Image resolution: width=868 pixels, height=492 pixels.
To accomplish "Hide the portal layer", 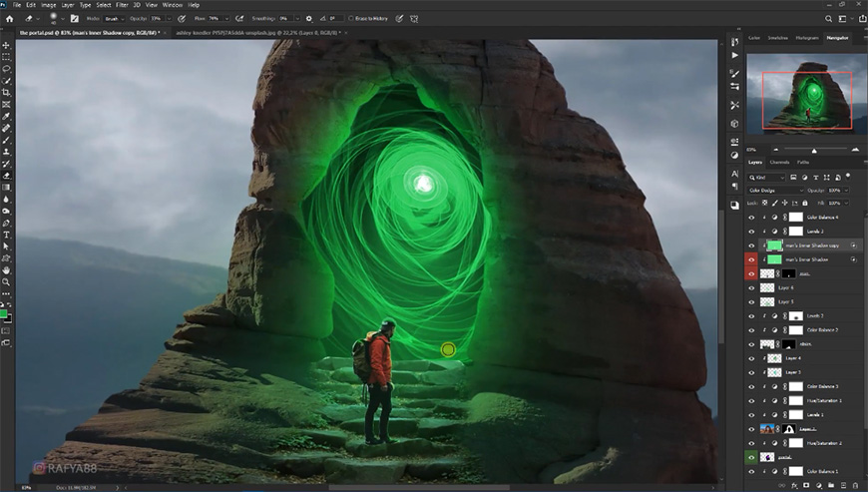I will [x=751, y=457].
